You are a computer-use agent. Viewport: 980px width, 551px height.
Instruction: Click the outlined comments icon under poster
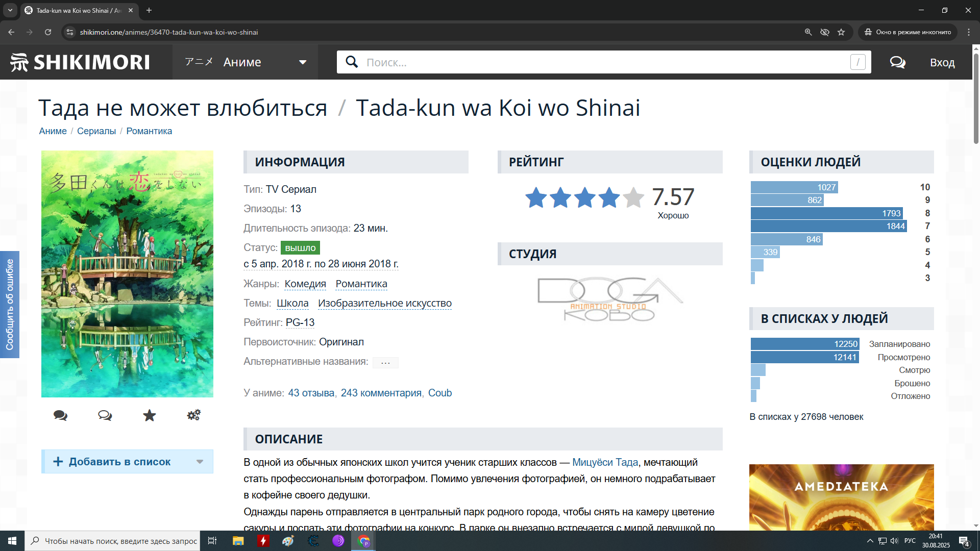(105, 415)
